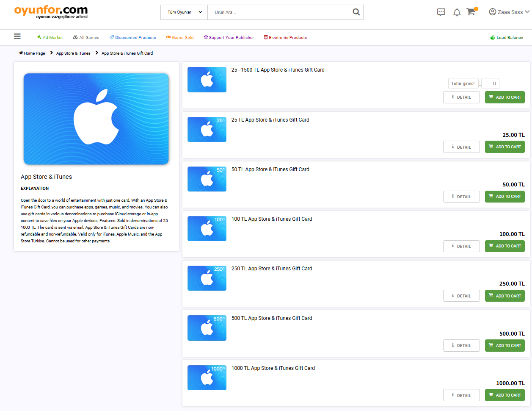Open the 250 TL gift card thumbnail
Image resolution: width=532 pixels, height=411 pixels.
(x=207, y=278)
